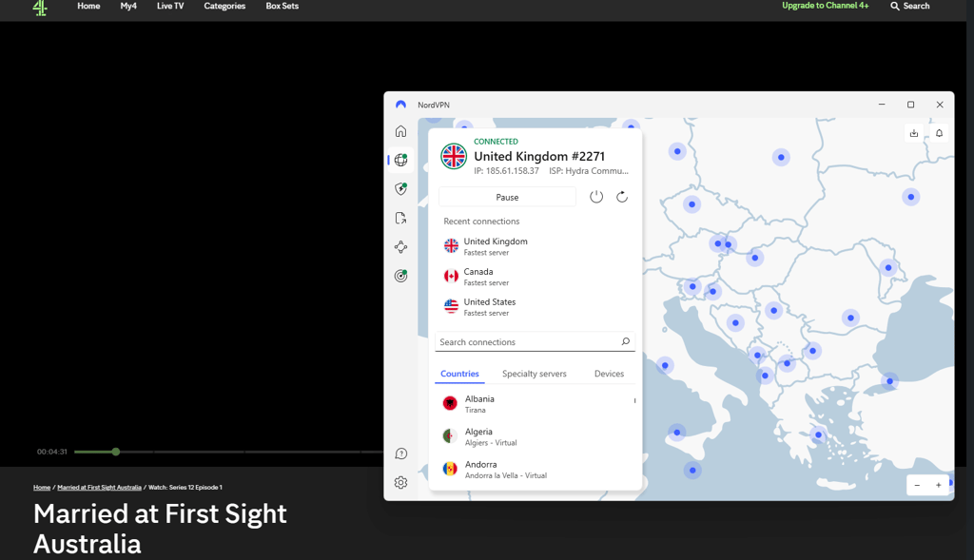Click the connected United Kingdom #2271 flag

tap(454, 156)
